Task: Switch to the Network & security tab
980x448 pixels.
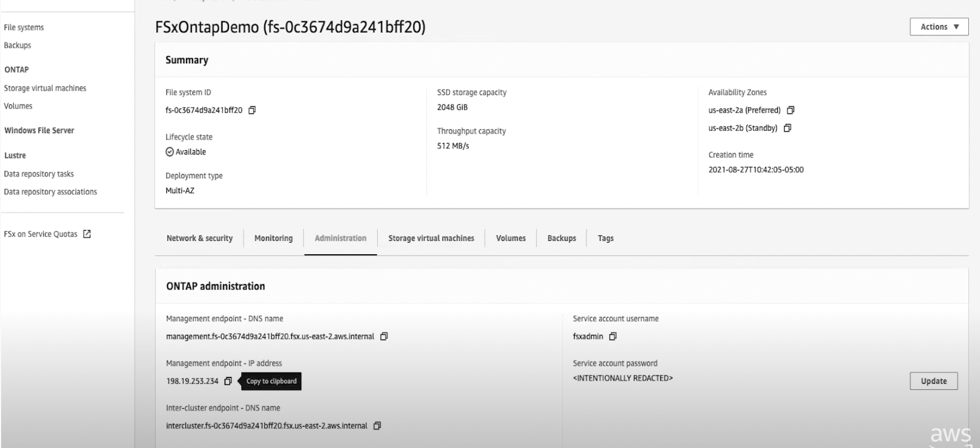Action: (199, 238)
